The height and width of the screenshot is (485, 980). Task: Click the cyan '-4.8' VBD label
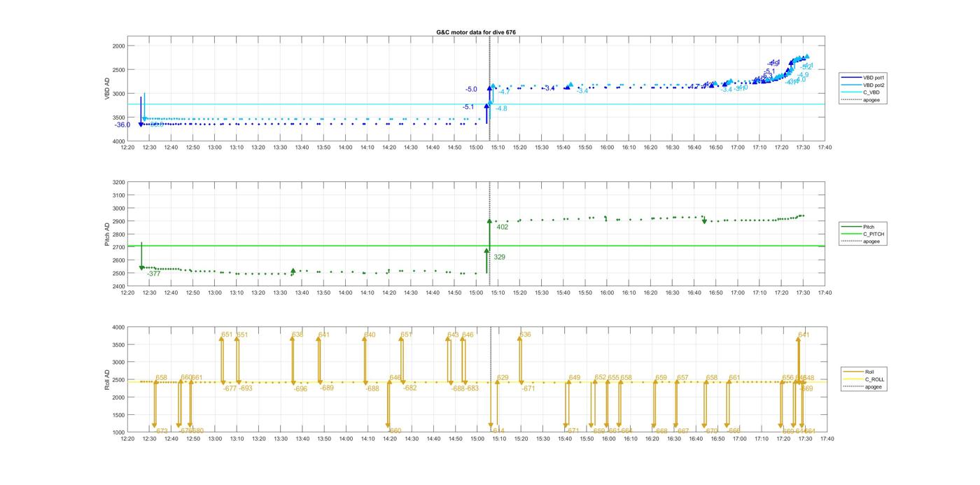click(x=501, y=108)
